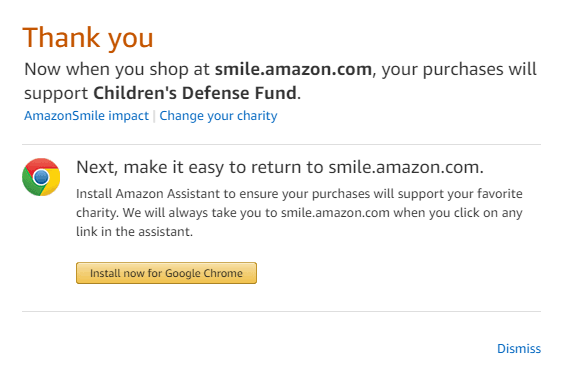Screen dimensions: 565x369
Task: Click the word 'support' before charity name
Action: 56,94
